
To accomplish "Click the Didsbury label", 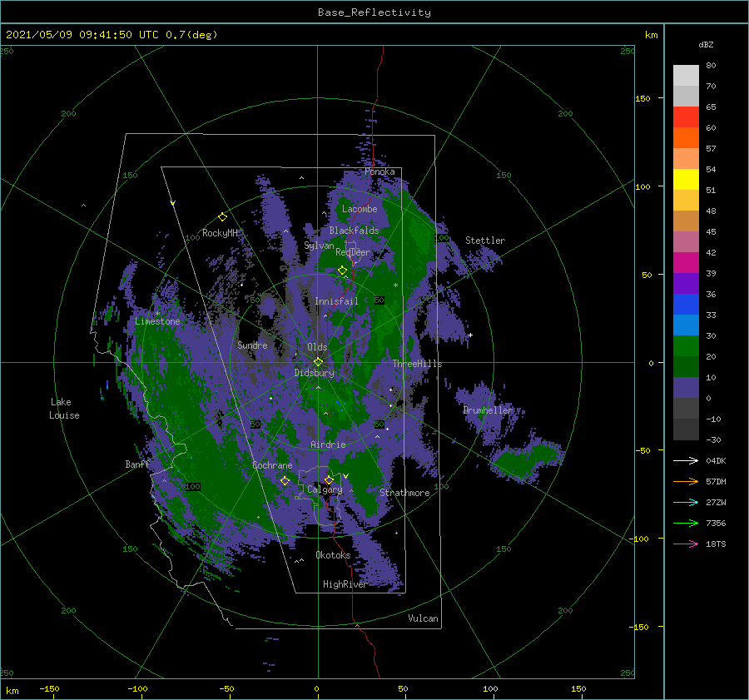I will (x=315, y=373).
